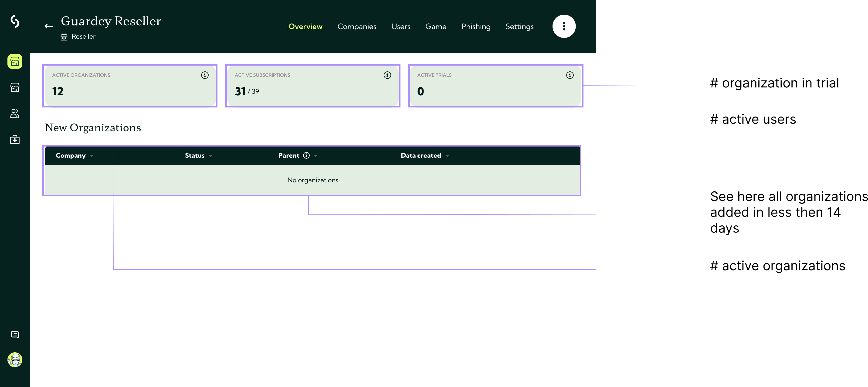Sort by Data created column arrow
The width and height of the screenshot is (868, 387).
[x=447, y=156]
